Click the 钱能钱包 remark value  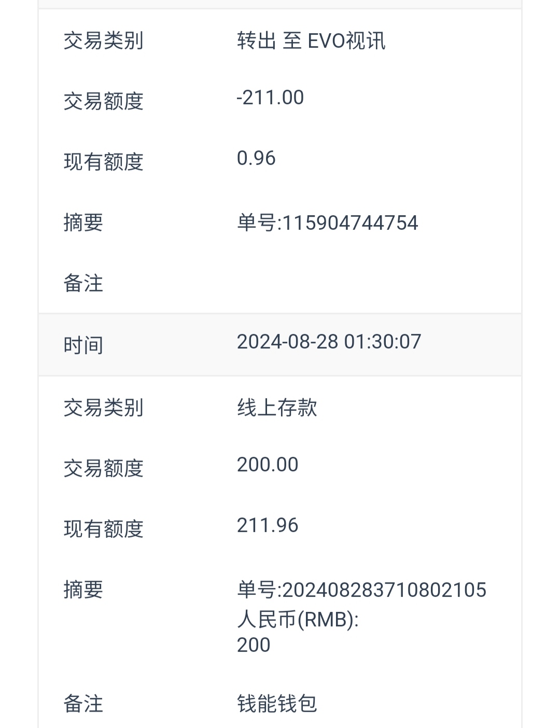[x=277, y=704]
